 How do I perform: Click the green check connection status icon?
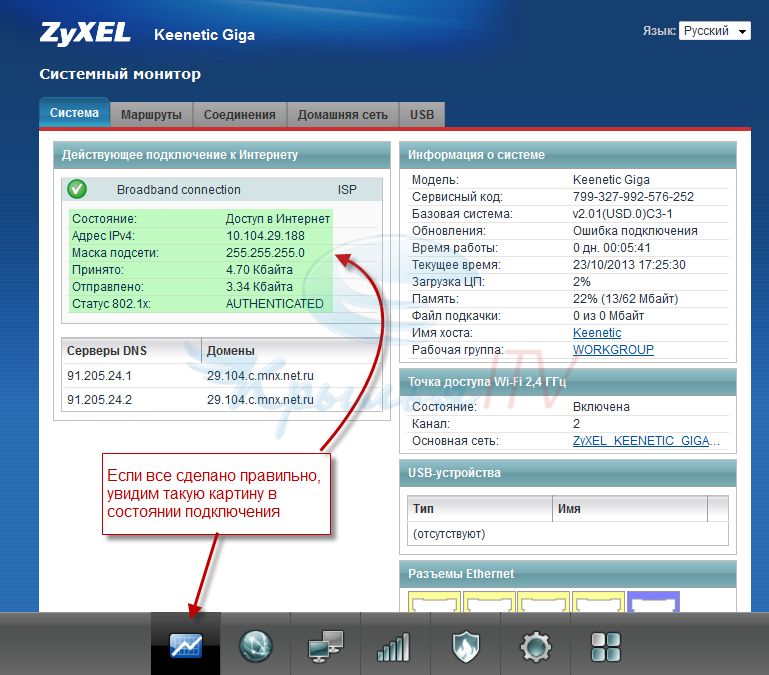click(x=77, y=189)
